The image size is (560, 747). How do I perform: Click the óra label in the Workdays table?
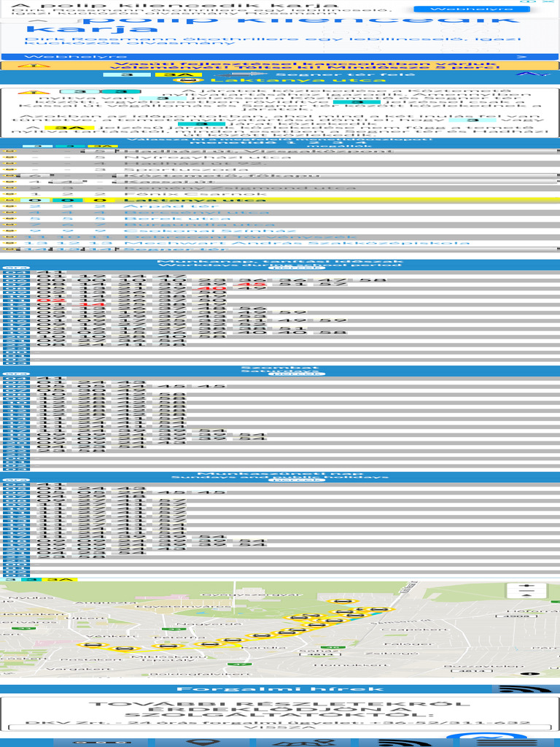pos(16,268)
